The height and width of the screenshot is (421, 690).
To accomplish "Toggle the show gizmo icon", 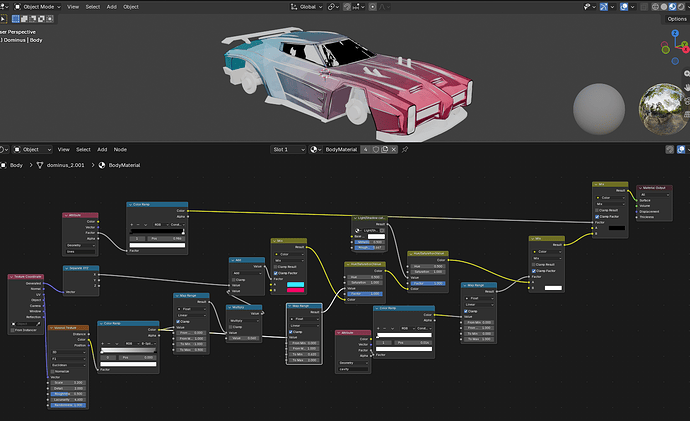I will point(604,7).
